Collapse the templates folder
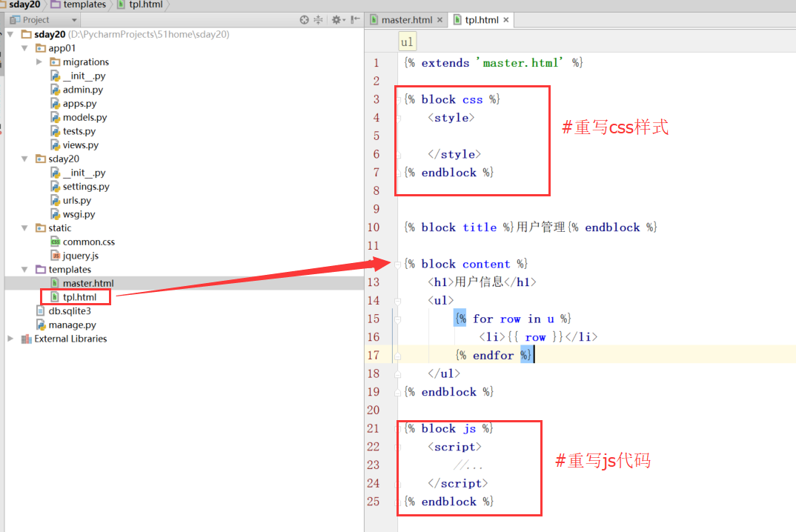 [24, 269]
